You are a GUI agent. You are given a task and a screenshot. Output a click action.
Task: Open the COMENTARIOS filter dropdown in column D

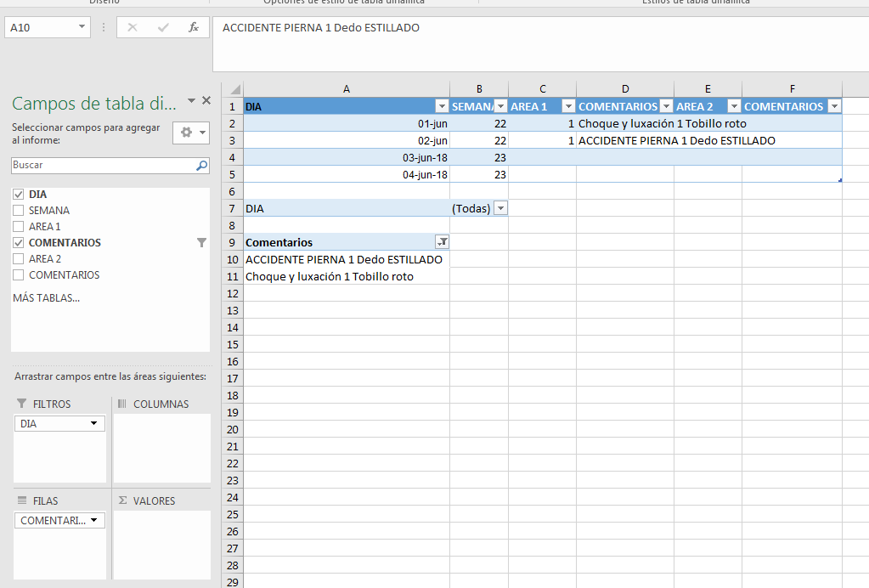(666, 106)
